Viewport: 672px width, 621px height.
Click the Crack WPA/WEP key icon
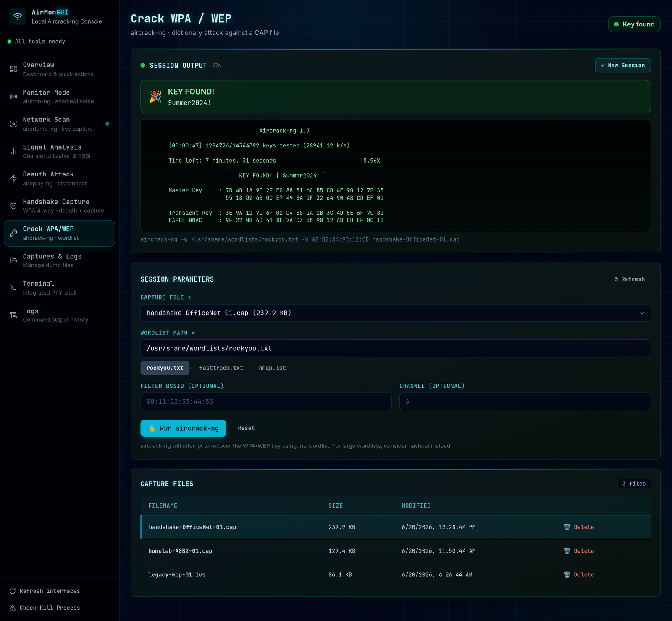click(13, 233)
